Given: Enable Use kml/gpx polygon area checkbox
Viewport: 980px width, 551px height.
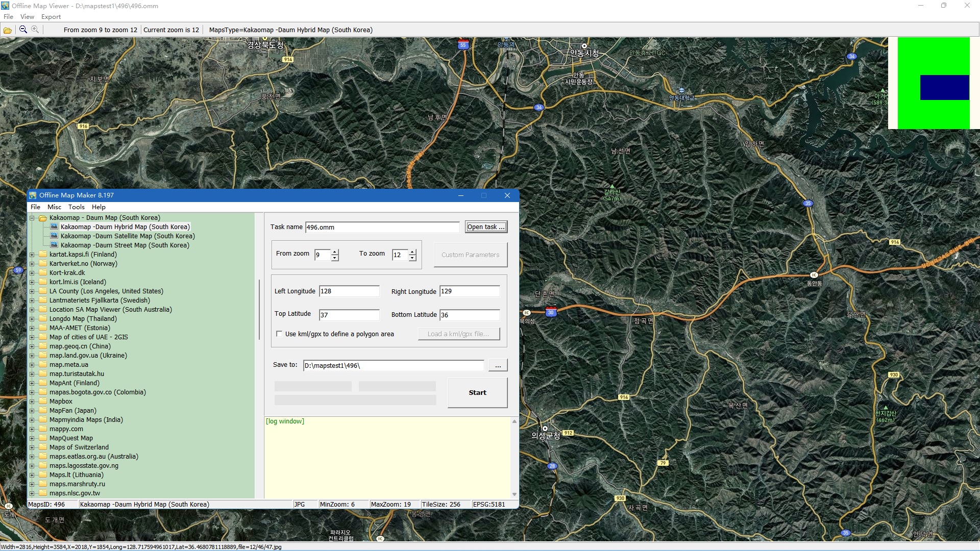Looking at the screenshot, I should click(x=279, y=334).
